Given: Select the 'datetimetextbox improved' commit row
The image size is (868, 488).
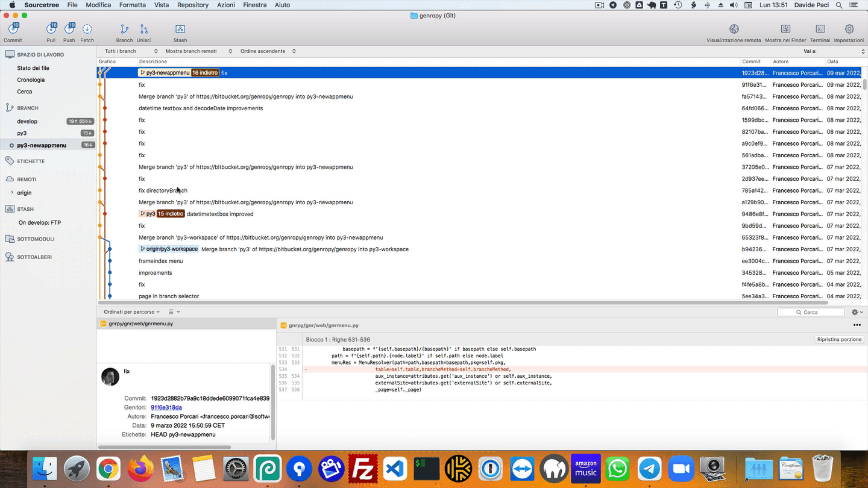Looking at the screenshot, I should [480, 214].
